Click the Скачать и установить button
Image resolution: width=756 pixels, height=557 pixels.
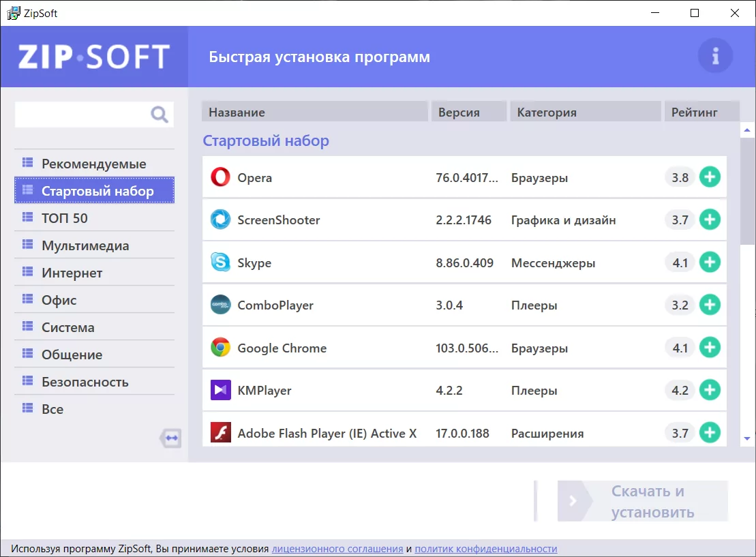click(x=643, y=501)
